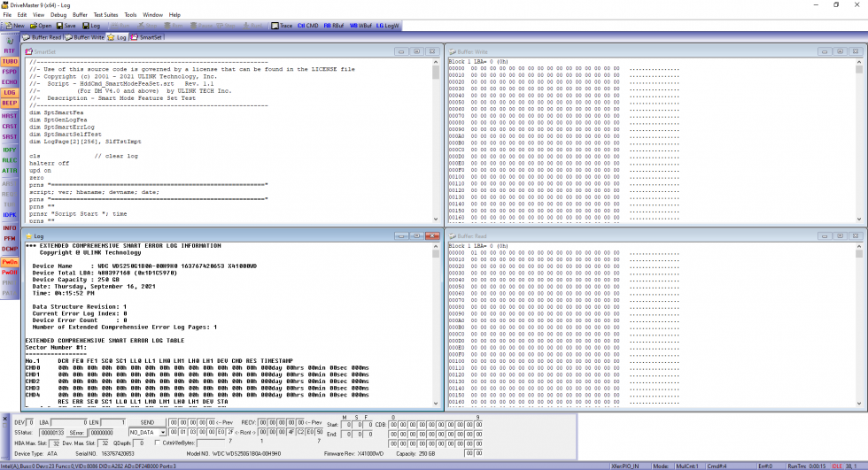Switch to the SmartSet tab
This screenshot has width=868, height=470.
(150, 37)
